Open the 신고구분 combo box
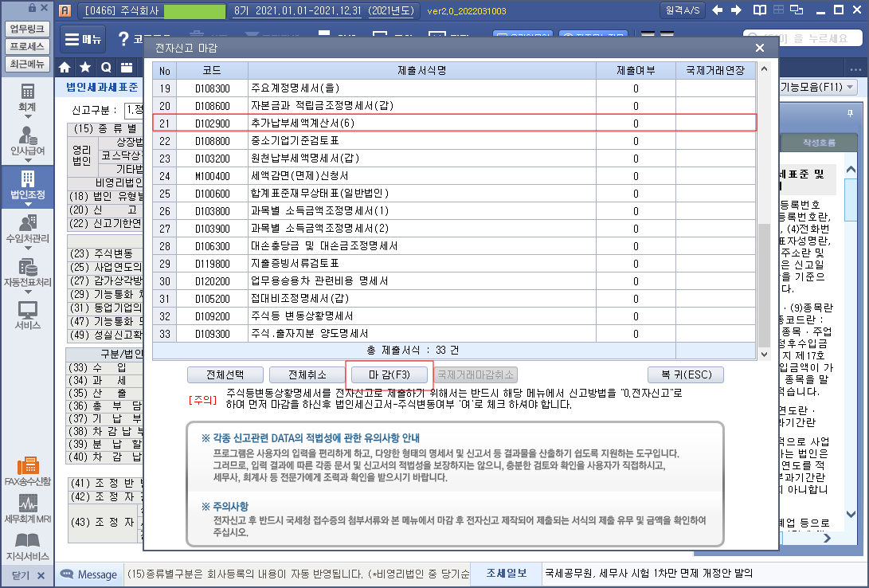 [134, 110]
